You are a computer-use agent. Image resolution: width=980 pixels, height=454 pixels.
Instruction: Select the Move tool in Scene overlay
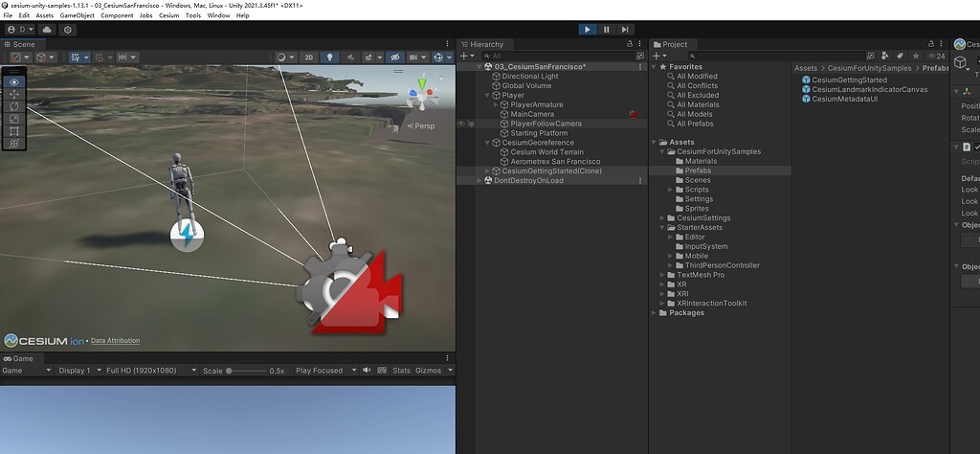pyautogui.click(x=13, y=95)
